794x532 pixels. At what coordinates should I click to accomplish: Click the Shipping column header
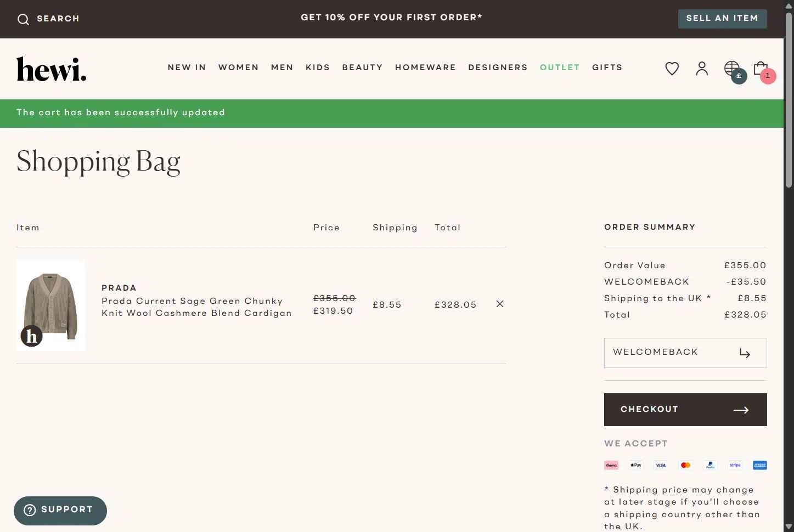395,228
